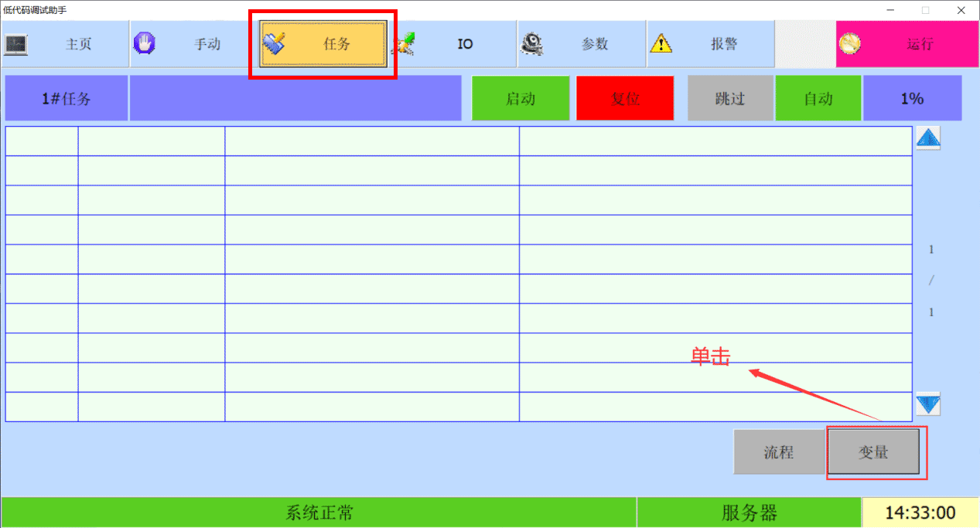Click the brush icon on 任务 tab
The height and width of the screenshot is (528, 980).
click(x=274, y=44)
